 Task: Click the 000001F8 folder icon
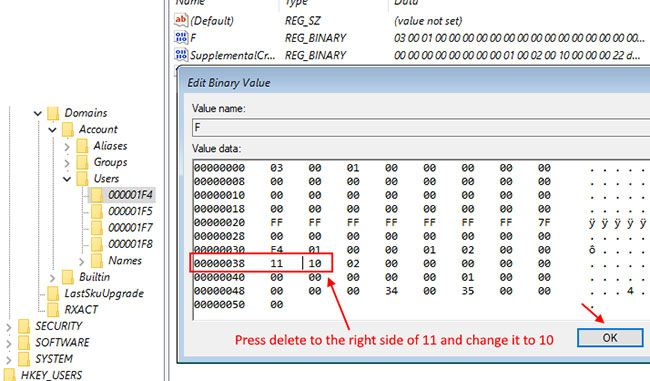[97, 244]
